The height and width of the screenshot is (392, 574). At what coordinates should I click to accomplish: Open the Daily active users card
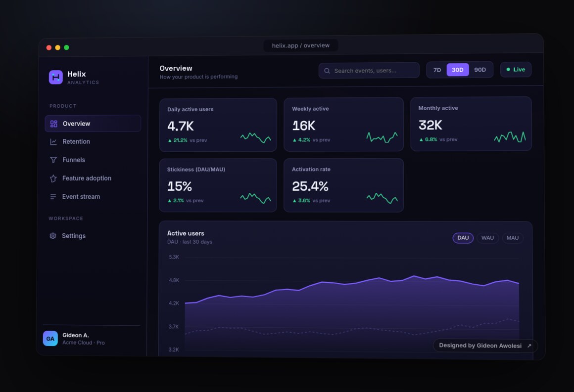click(x=218, y=125)
